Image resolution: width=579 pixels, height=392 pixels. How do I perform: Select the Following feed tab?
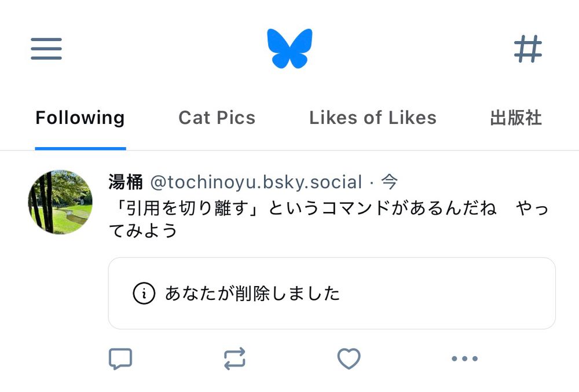[x=80, y=118]
